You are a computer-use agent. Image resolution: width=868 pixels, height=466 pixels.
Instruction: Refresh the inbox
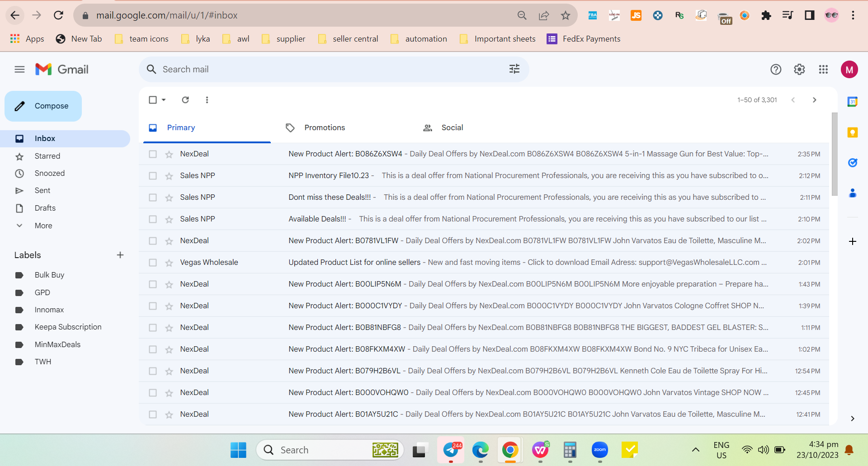pyautogui.click(x=185, y=100)
